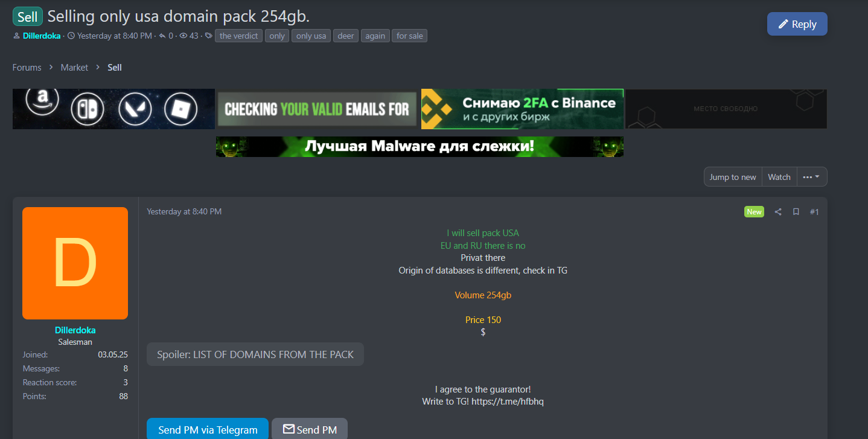Screen dimensions: 868x439
Task: Go to the Forums breadcrumb
Action: pyautogui.click(x=27, y=67)
